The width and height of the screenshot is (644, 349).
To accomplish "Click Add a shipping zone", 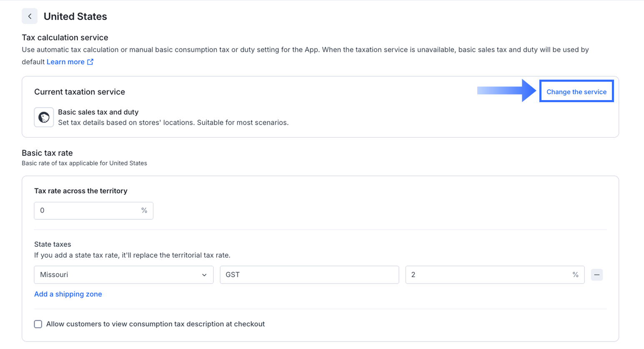I will [68, 294].
